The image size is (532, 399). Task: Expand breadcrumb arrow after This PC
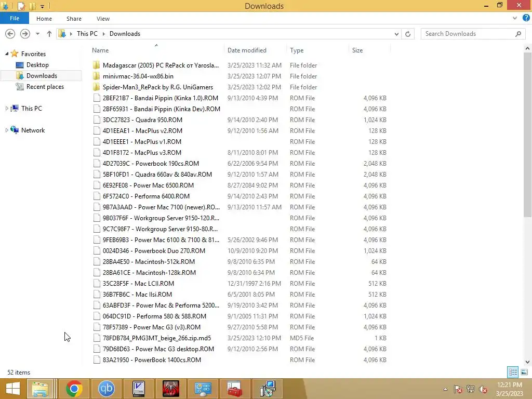pyautogui.click(x=103, y=34)
